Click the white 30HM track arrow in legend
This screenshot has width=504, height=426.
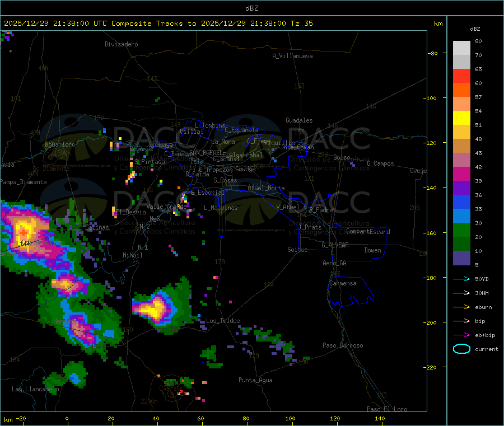click(x=461, y=293)
